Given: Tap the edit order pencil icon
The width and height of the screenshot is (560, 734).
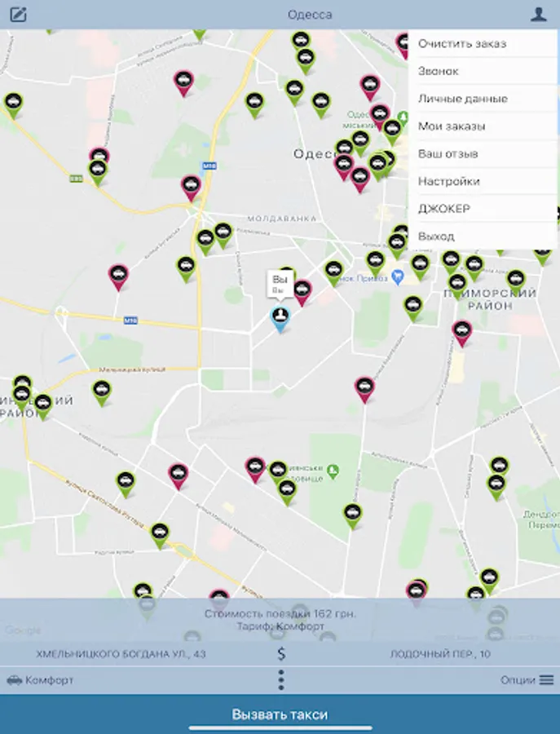Looking at the screenshot, I should coord(18,15).
